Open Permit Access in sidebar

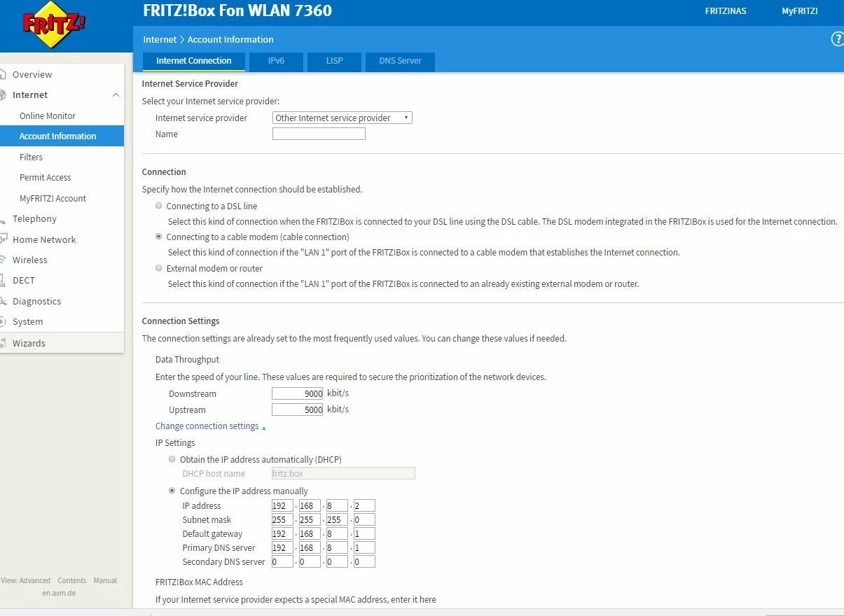pos(46,177)
